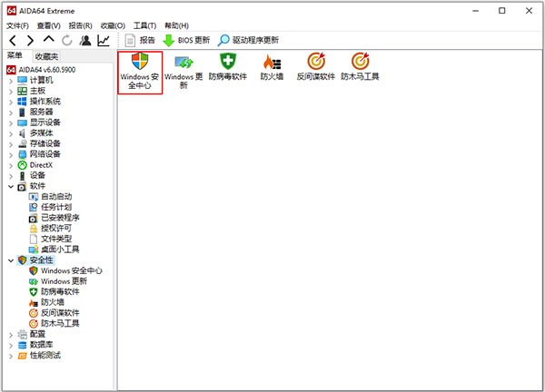Image resolution: width=545 pixels, height=392 pixels.
Task: Open Windows 安全中心 large icon in right pane
Action: point(140,71)
